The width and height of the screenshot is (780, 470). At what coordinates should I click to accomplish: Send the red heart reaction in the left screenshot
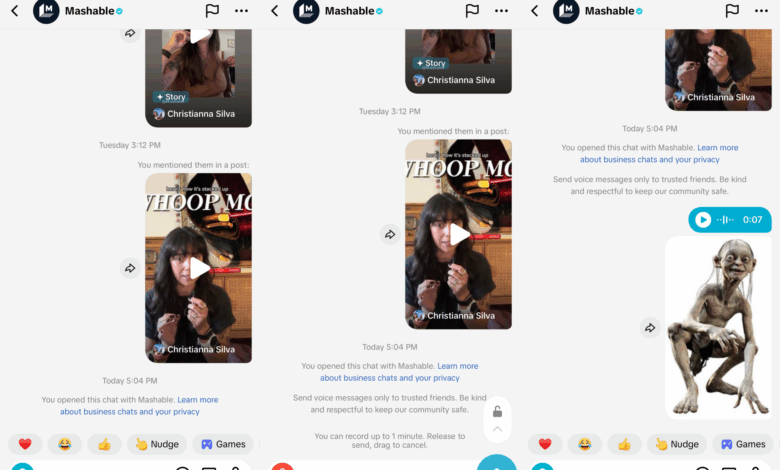25,444
